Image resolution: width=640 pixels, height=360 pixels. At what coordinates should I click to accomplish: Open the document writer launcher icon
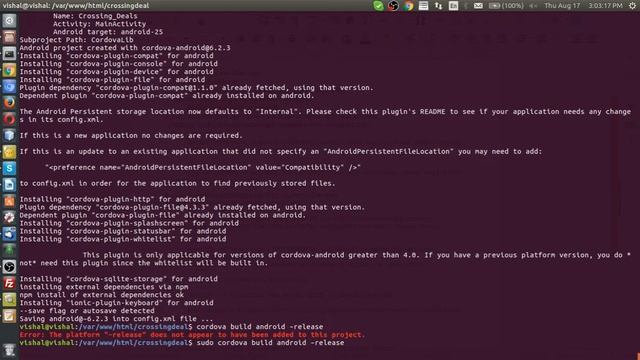pos(9,184)
